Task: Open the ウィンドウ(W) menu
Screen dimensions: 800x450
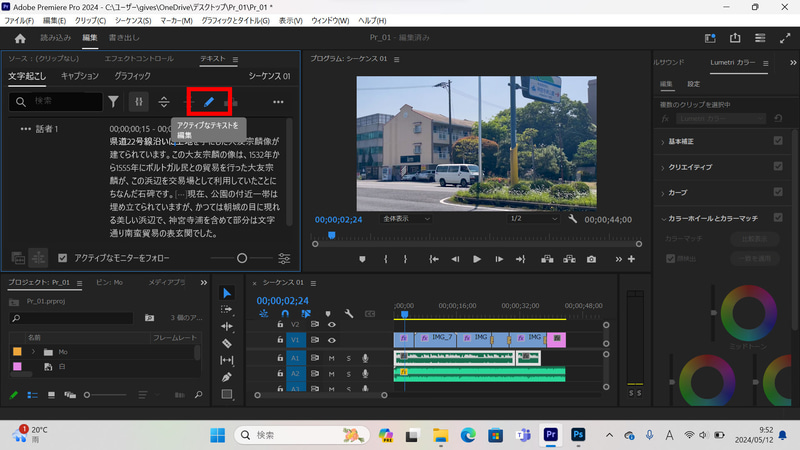Action: [330, 20]
